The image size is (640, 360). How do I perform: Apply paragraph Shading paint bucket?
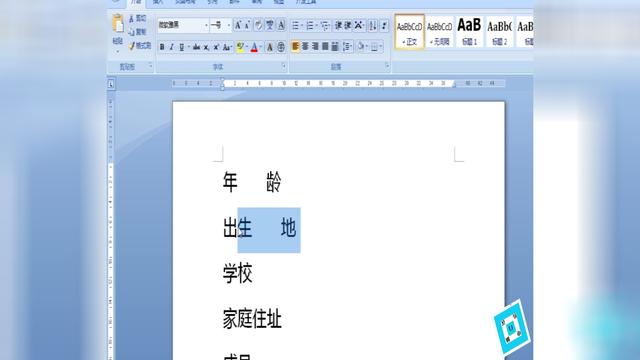(360, 47)
